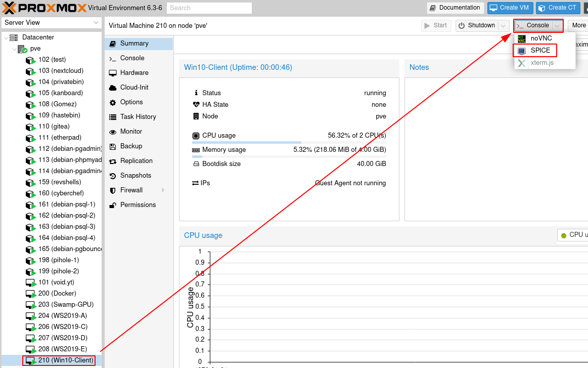Click the Options gear icon
This screenshot has width=588, height=368.
point(113,103)
